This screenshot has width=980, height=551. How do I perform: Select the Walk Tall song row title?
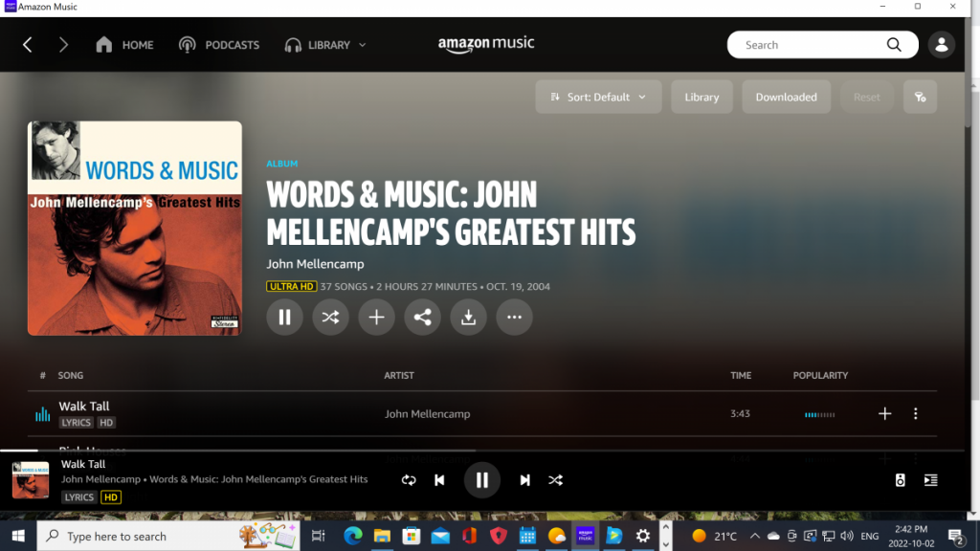(x=84, y=406)
